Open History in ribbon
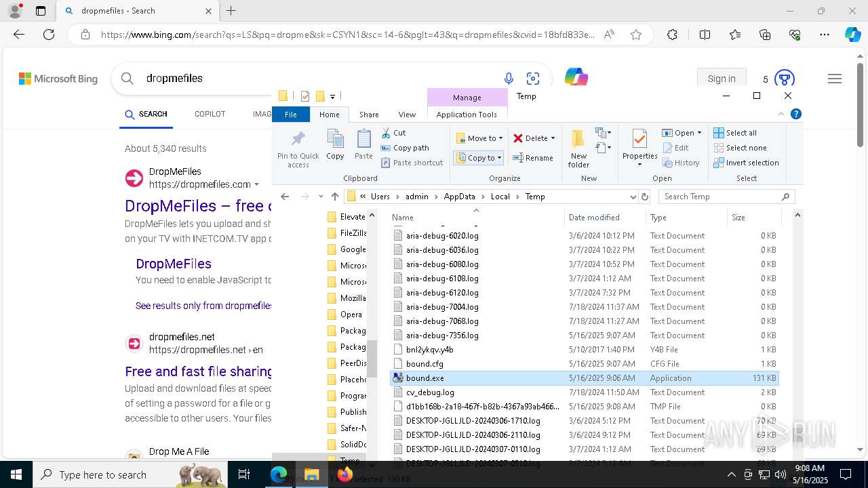The image size is (868, 488). tap(681, 163)
